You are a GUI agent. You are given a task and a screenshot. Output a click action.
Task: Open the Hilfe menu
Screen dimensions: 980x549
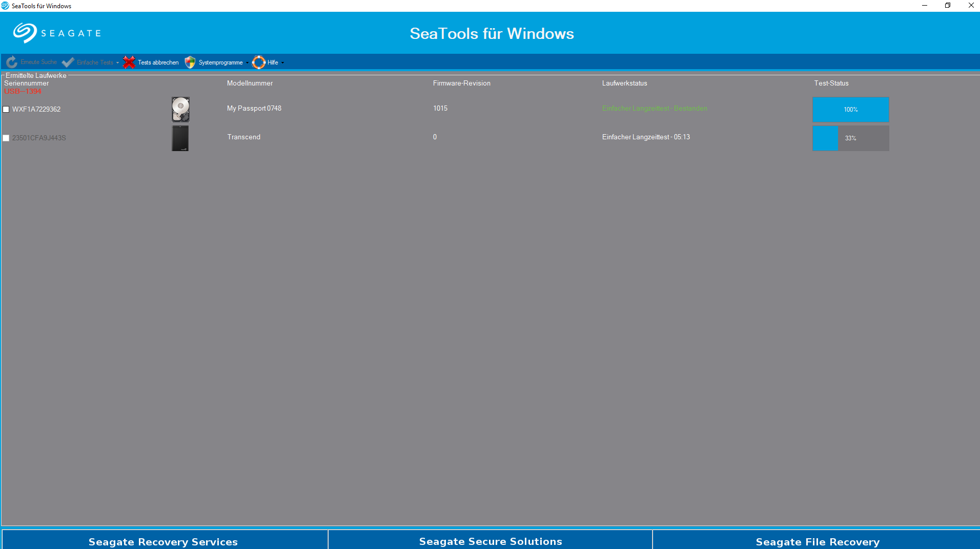click(273, 62)
